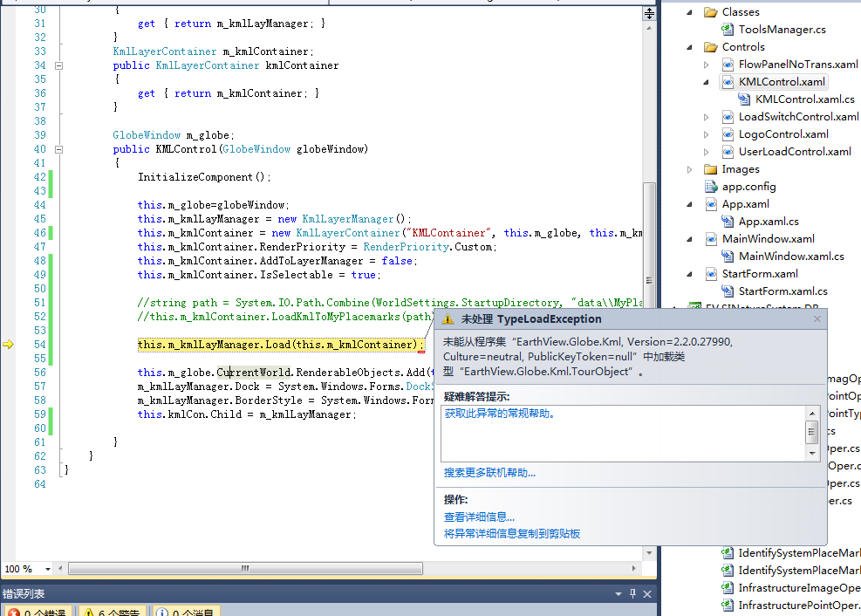The image size is (861, 616).
Task: Select MainWindow.xaml in the solution tree
Action: coord(769,239)
